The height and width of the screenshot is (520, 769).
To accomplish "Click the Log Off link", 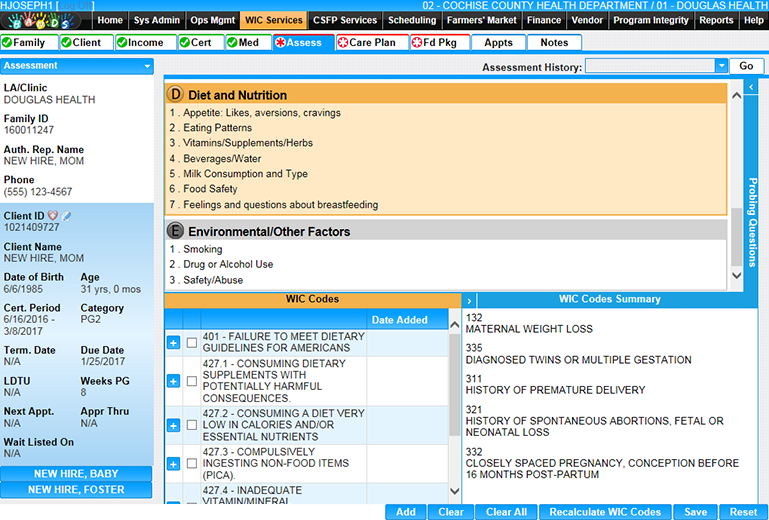I will coord(77,6).
